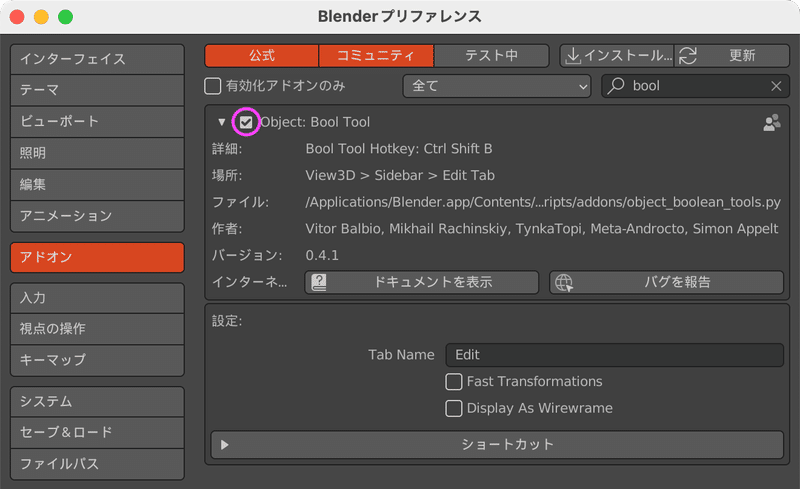Click the author names text
This screenshot has height=489, width=800.
[542, 229]
